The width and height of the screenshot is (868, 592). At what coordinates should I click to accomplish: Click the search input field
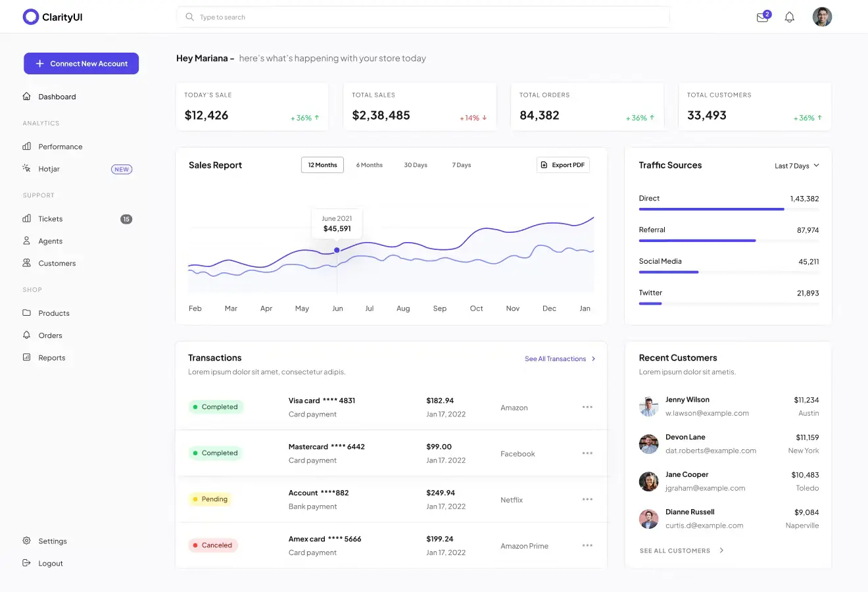[x=421, y=16]
